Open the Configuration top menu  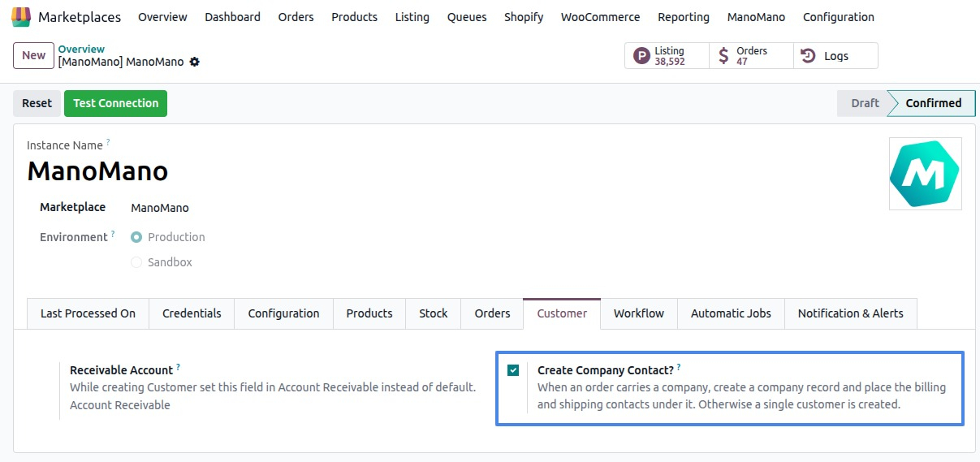click(839, 17)
